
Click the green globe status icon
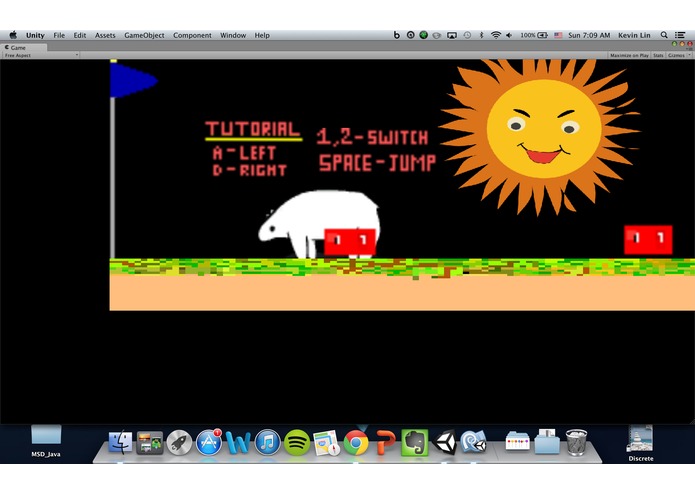pyautogui.click(x=424, y=35)
